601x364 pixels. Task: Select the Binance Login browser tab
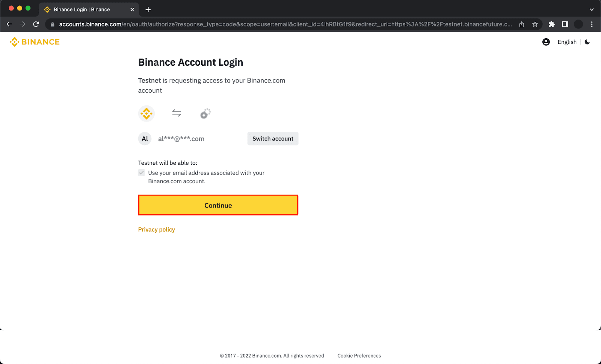click(89, 9)
